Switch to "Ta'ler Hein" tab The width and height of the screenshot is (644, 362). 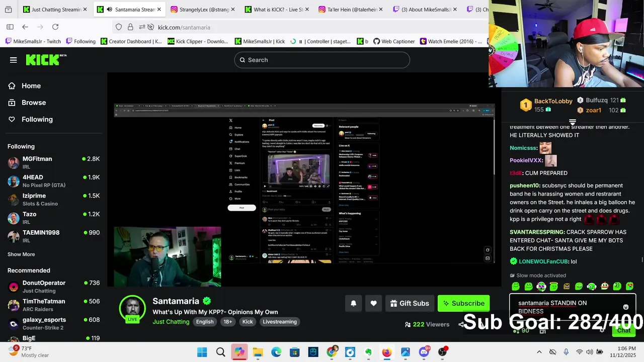click(x=352, y=10)
